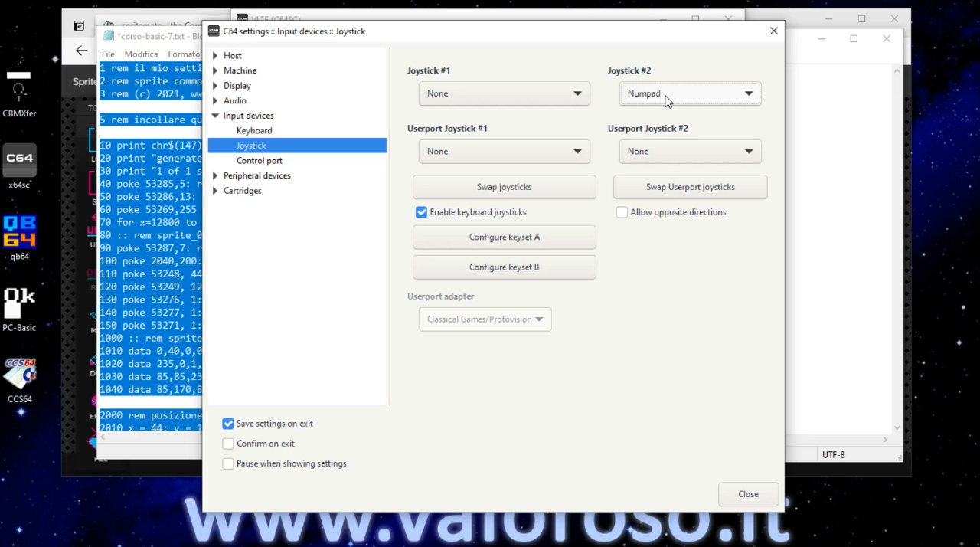Open the Modifica menu in Notepad
The width and height of the screenshot is (980, 547).
coord(141,54)
